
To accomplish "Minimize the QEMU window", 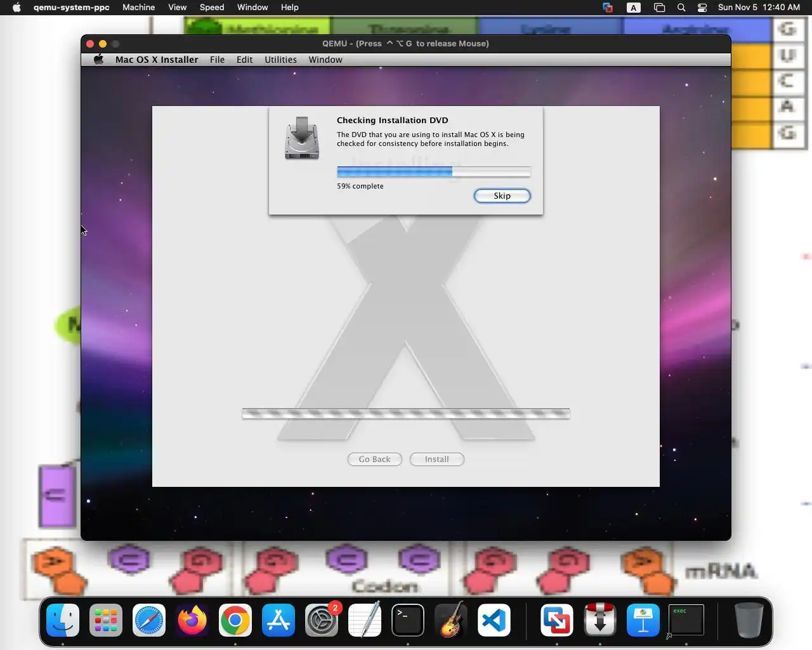I will point(103,44).
